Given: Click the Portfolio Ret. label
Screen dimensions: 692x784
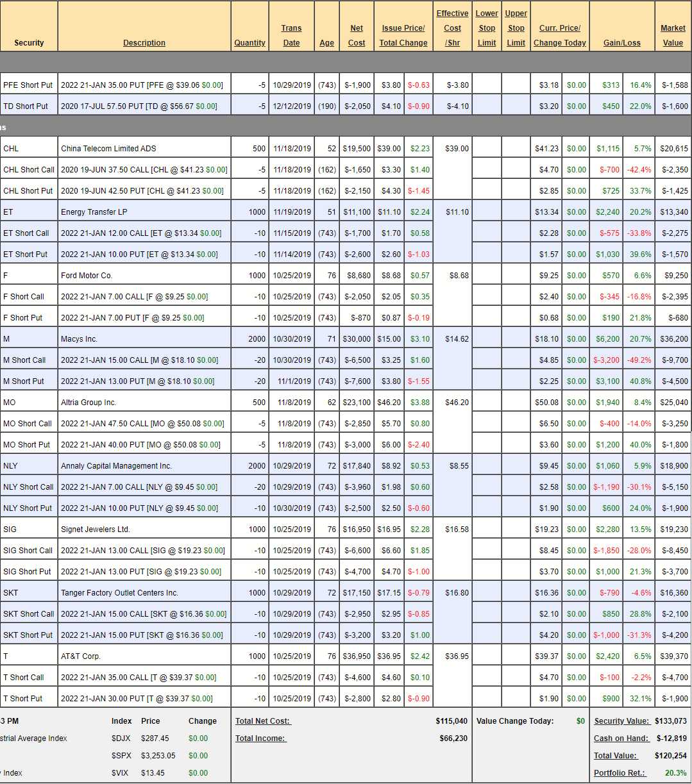Looking at the screenshot, I should pos(620,773).
